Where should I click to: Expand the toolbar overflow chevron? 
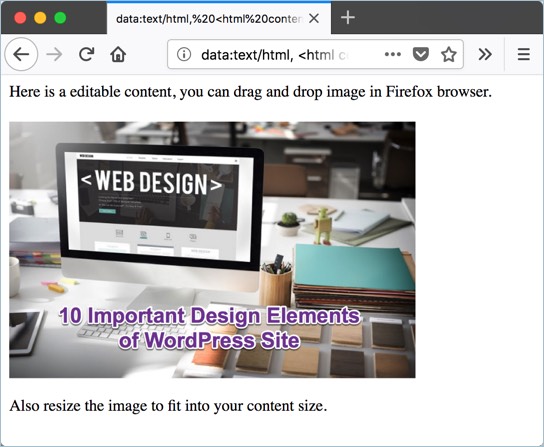485,54
